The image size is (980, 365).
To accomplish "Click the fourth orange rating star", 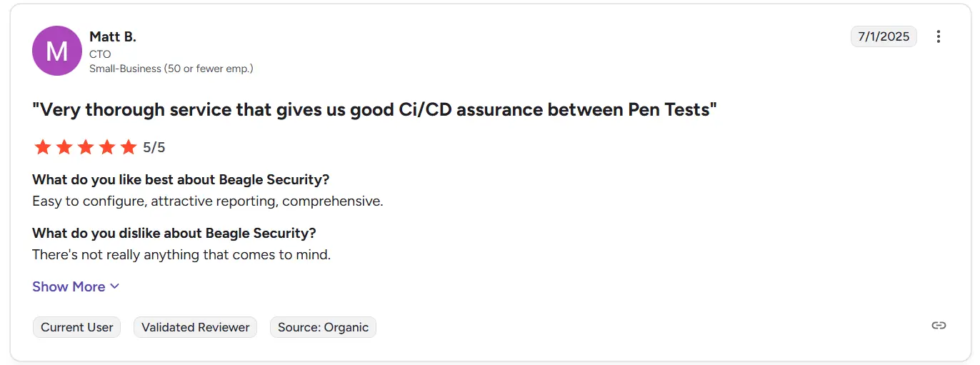I will (x=107, y=147).
